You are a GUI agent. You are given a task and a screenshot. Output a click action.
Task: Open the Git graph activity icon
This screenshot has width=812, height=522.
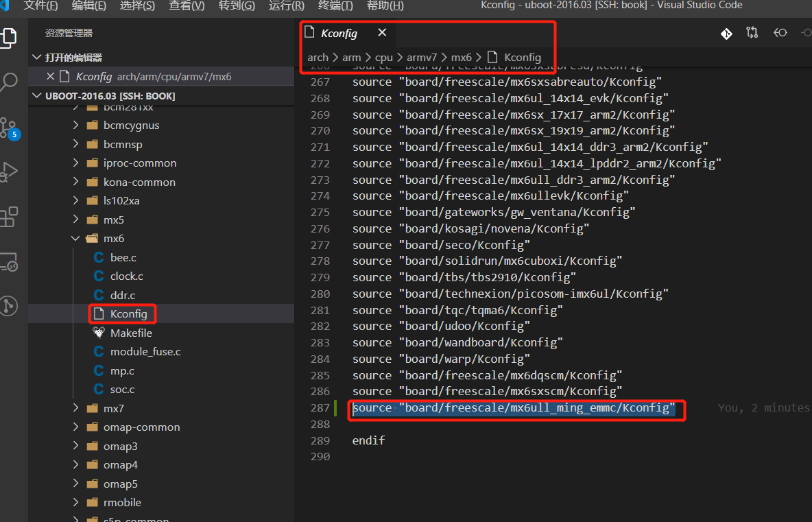coord(9,306)
